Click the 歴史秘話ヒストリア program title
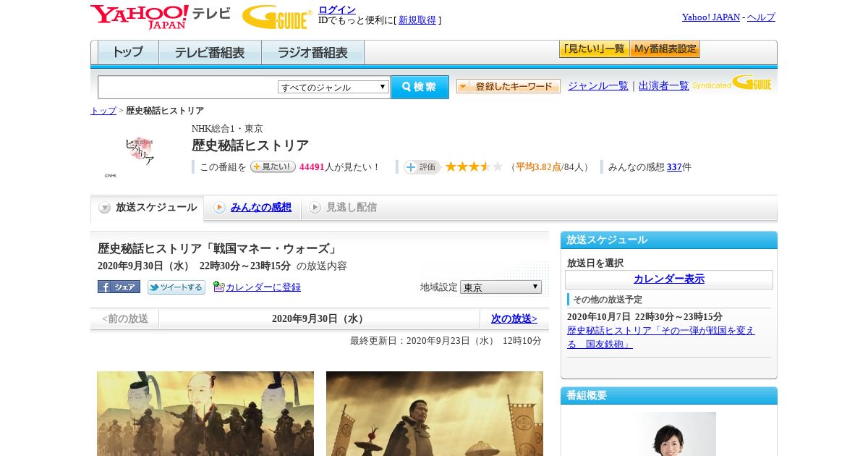Screen dimensions: 868x456 (x=250, y=145)
